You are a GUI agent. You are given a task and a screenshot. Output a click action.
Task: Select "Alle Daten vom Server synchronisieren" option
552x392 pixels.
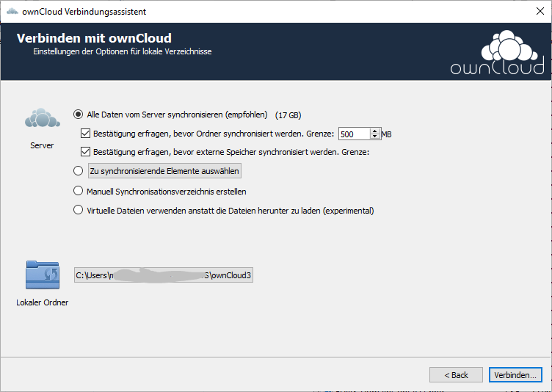click(x=79, y=115)
